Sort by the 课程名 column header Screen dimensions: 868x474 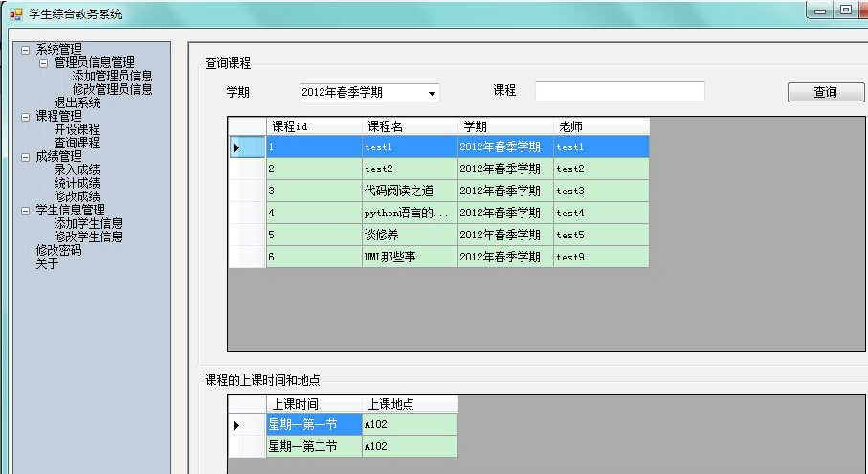click(409, 126)
